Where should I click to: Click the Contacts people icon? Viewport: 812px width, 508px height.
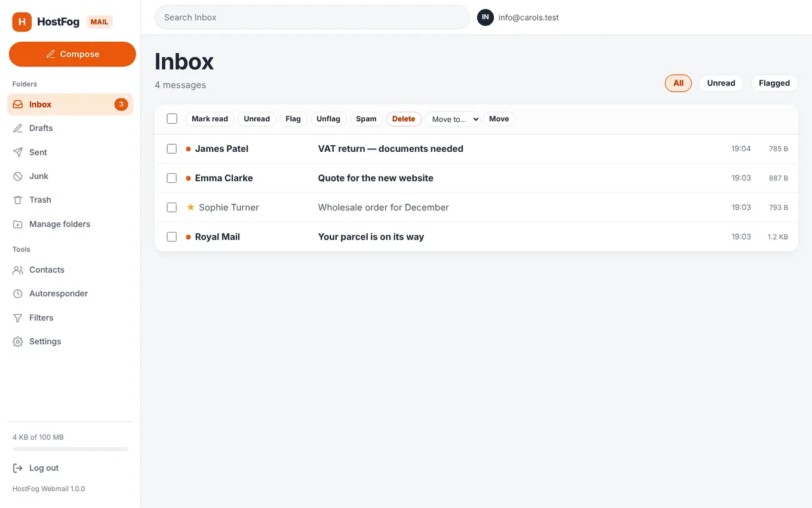[x=18, y=270]
